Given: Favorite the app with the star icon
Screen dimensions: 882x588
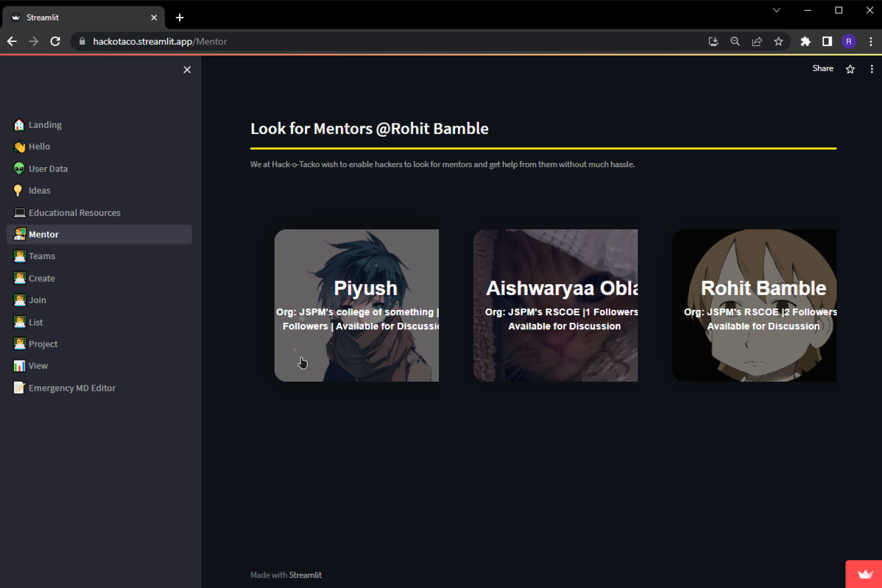Looking at the screenshot, I should (850, 69).
